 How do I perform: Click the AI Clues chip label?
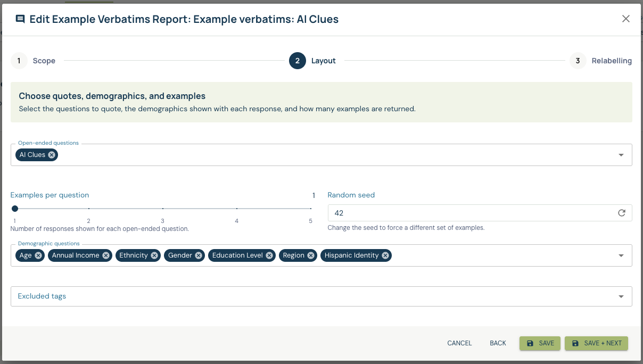coord(32,155)
